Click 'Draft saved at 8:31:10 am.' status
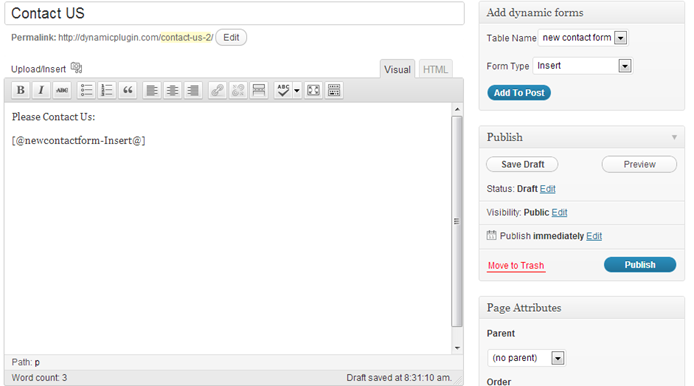Screen dimensions: 694x386 coord(399,378)
